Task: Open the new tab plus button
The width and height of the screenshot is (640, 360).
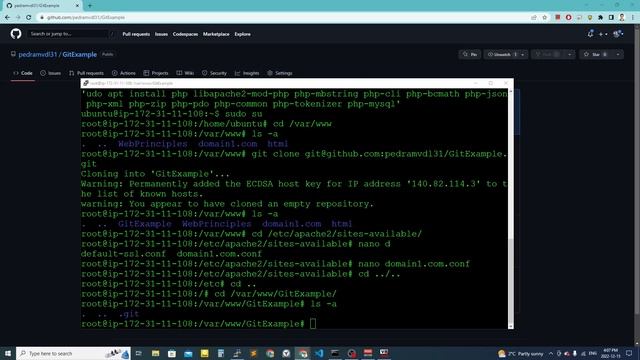Action: (90, 6)
